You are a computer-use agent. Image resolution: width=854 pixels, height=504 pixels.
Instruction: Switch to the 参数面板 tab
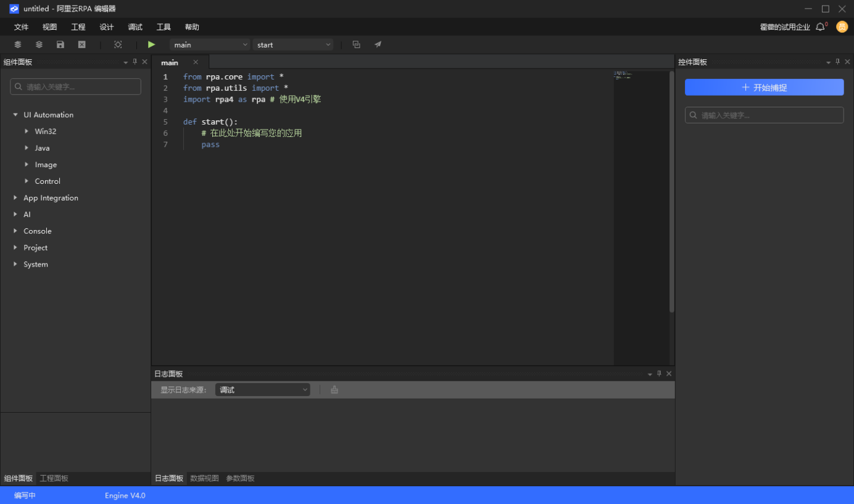click(x=241, y=479)
